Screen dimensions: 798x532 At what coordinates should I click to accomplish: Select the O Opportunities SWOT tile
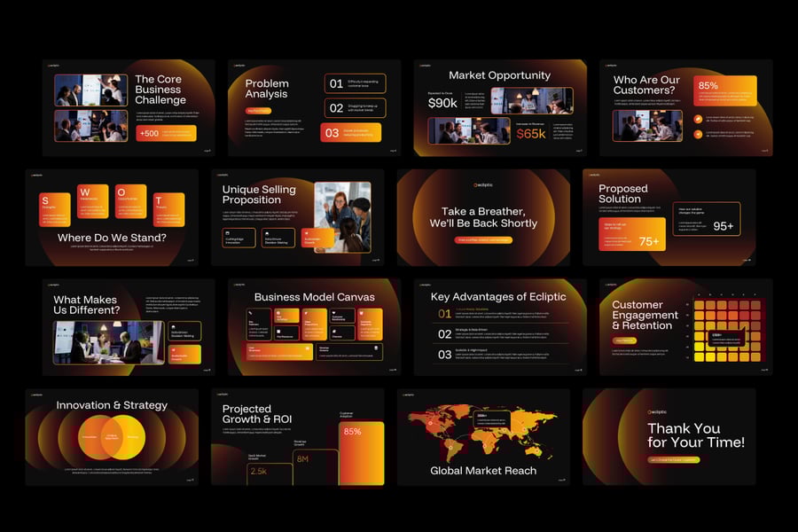[131, 201]
